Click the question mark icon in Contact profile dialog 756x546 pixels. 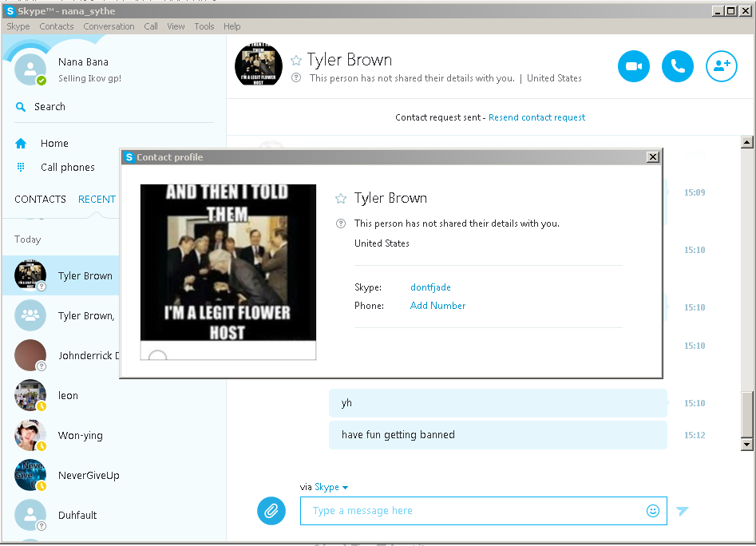341,224
